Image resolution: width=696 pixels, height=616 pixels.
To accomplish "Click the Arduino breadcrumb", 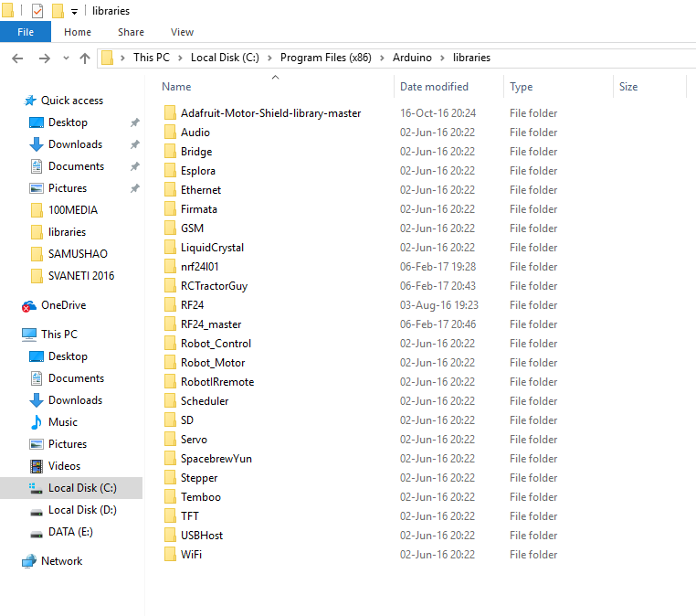I will pos(412,58).
